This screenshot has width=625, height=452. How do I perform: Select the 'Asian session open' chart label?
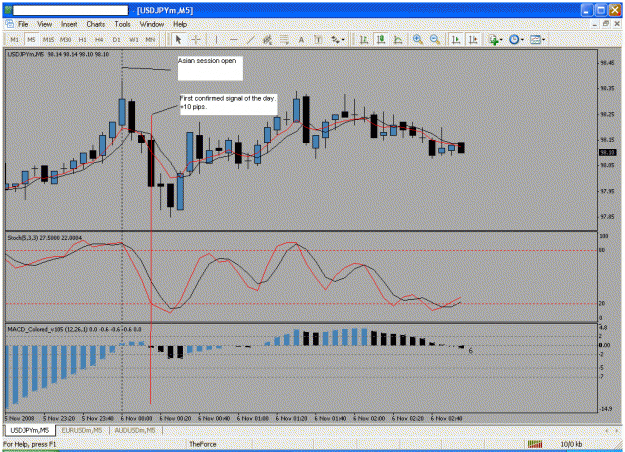[210, 68]
